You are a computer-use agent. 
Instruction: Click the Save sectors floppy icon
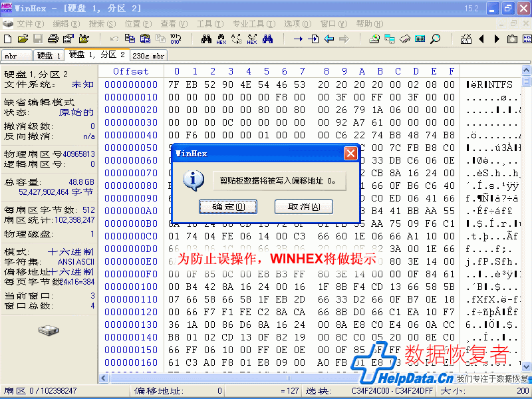[x=38, y=39]
